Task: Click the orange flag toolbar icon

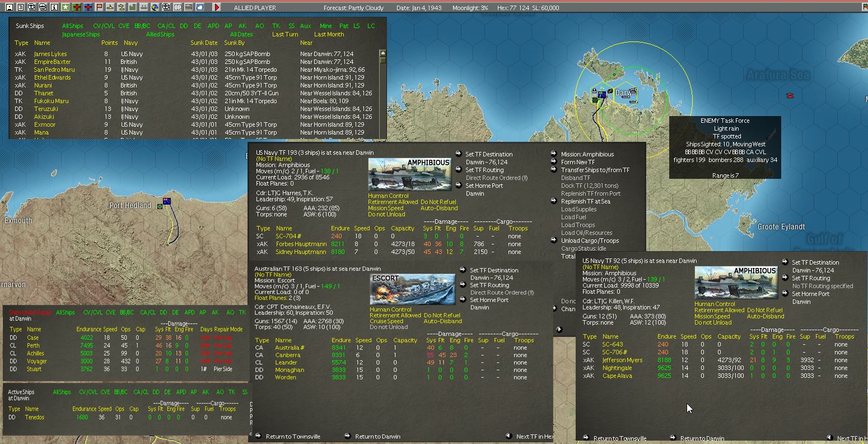Action: pyautogui.click(x=99, y=7)
